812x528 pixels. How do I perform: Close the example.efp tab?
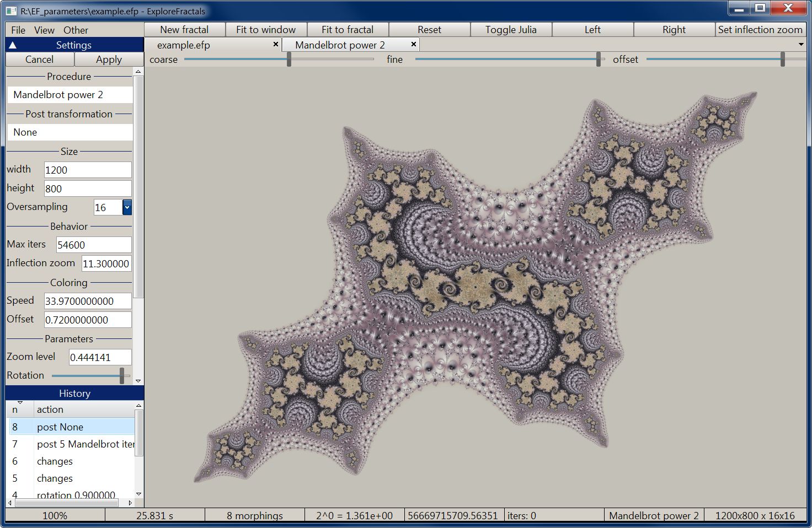[x=275, y=44]
